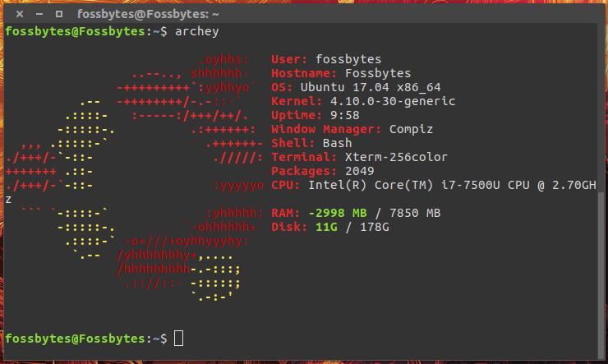Click the Terminal: Xterm-256color line
The width and height of the screenshot is (608, 364).
click(x=360, y=157)
